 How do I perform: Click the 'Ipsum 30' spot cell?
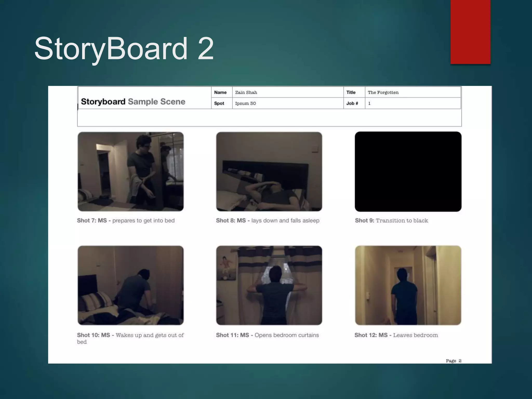coord(288,103)
